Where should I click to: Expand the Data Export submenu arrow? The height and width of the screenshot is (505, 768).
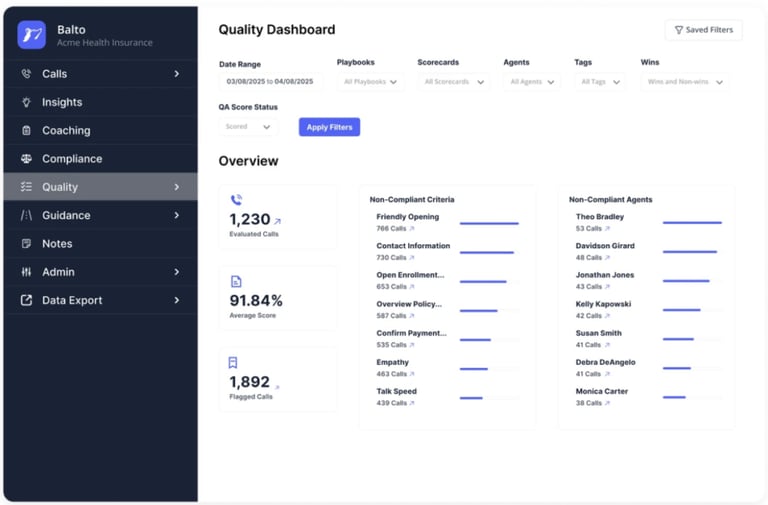177,300
